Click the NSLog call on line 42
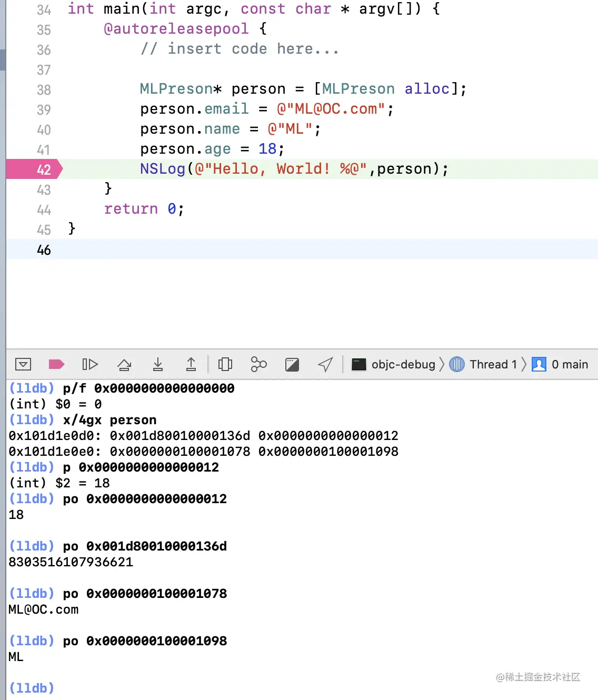This screenshot has width=598, height=700. tap(294, 169)
